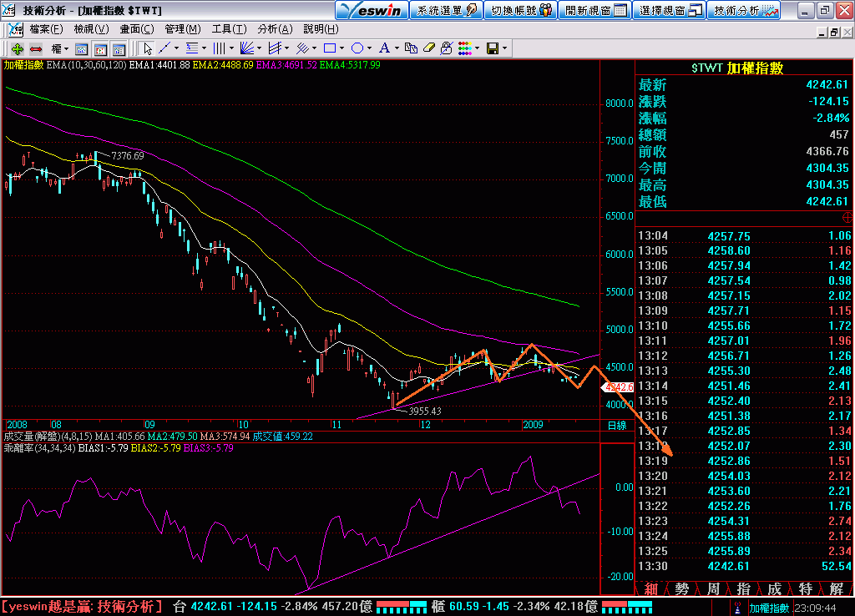Click the red crosshair icon in quote panel
This screenshot has width=855, height=616.
tap(847, 218)
